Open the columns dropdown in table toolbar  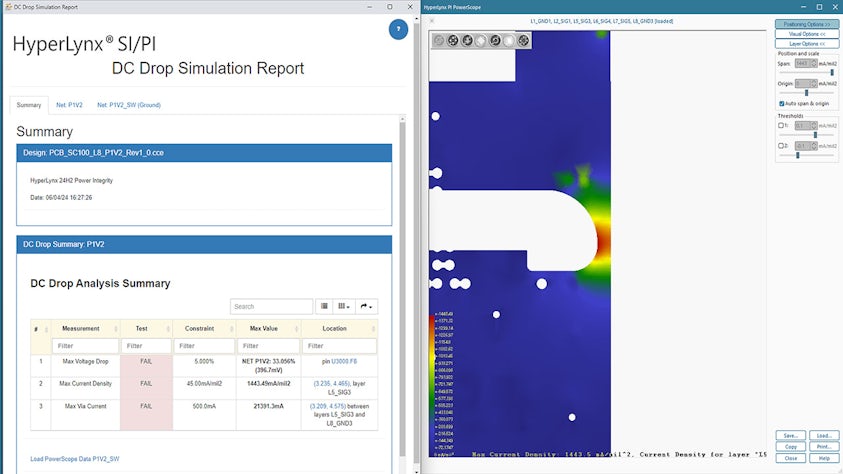pyautogui.click(x=344, y=306)
